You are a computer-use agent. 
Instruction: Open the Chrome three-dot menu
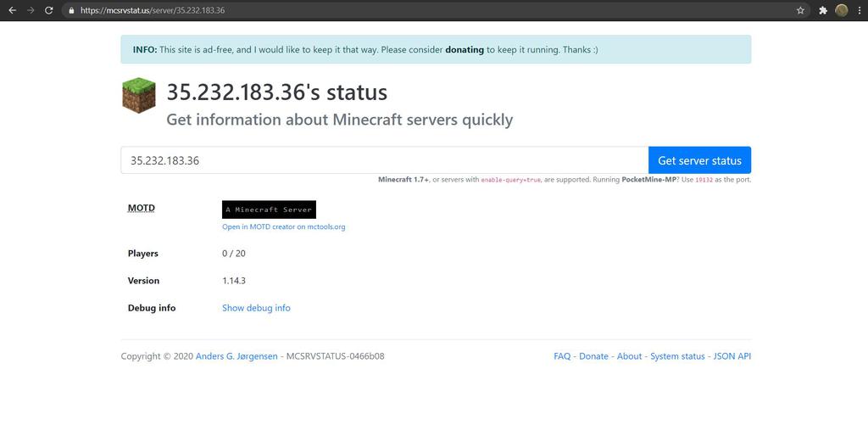860,10
